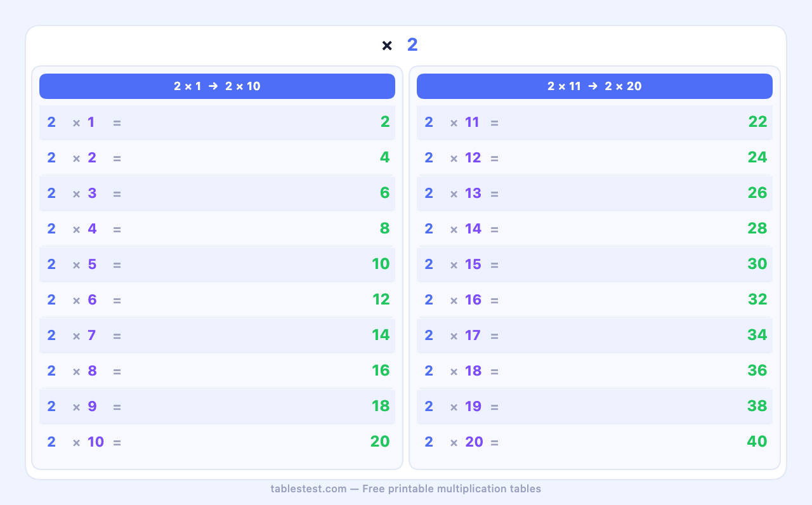Open the tablestest.com footer link
Viewport: 812px width, 505px height.
click(x=309, y=489)
